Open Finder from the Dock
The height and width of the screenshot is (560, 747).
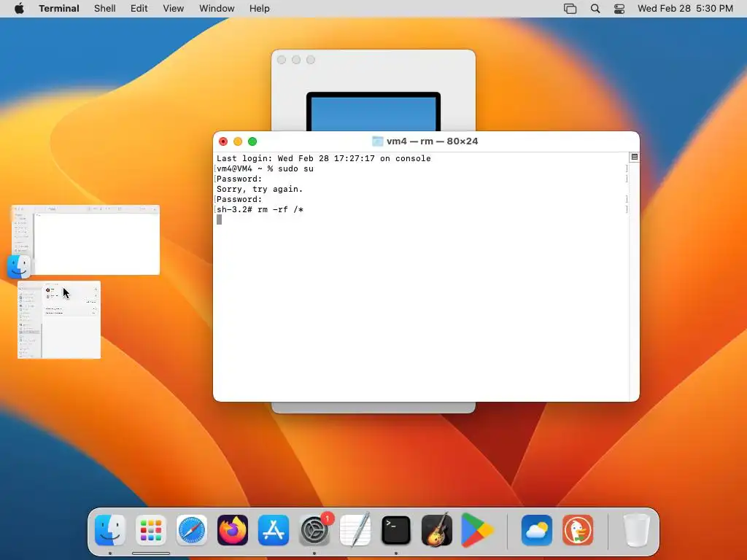pos(110,530)
